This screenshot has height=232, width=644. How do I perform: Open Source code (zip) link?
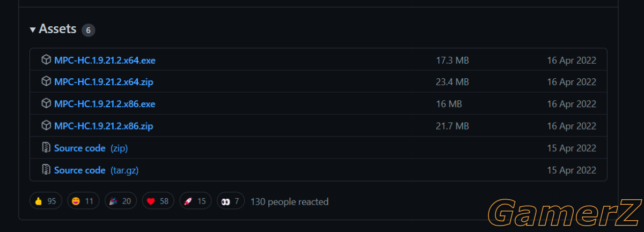(91, 148)
